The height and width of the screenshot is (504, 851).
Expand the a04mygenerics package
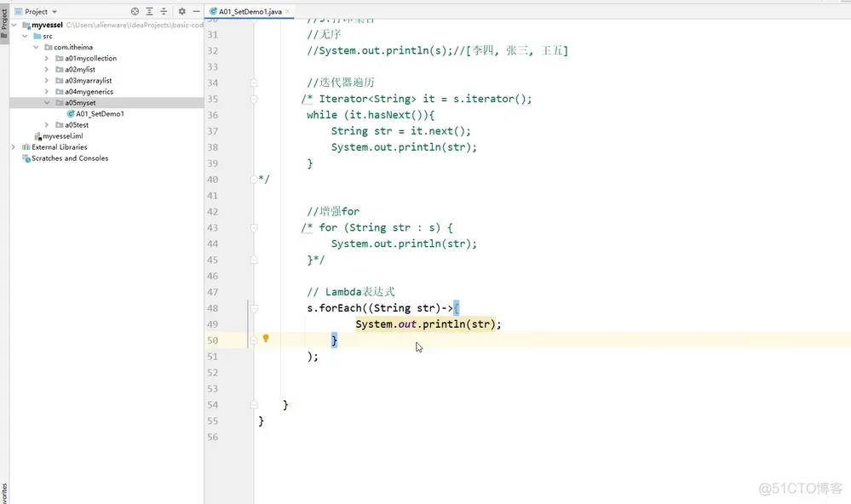click(x=47, y=92)
